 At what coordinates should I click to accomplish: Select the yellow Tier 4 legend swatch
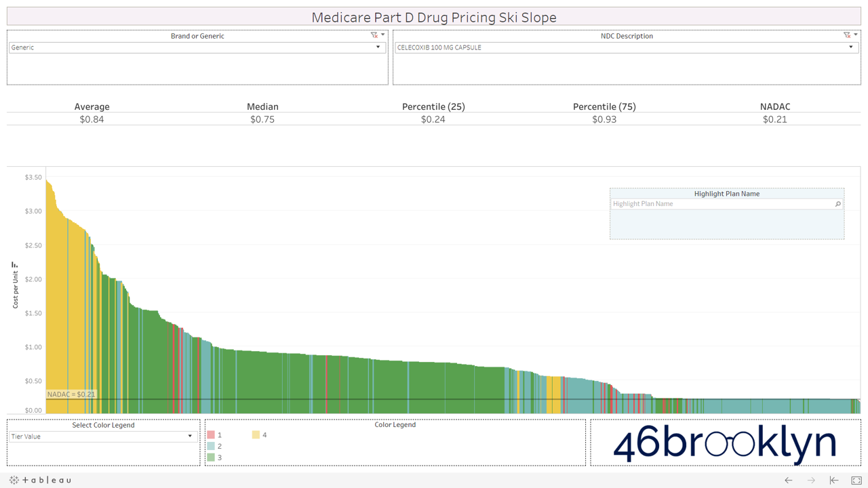[x=255, y=434]
